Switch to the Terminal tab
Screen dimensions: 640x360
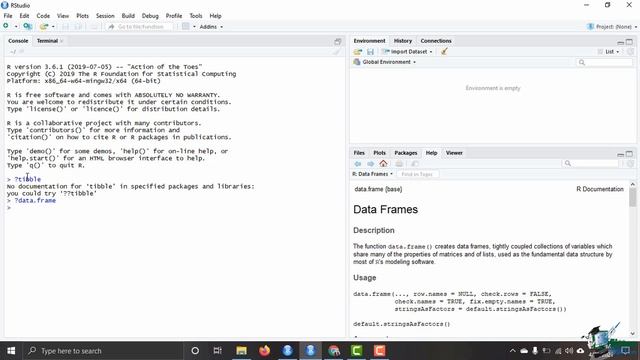pos(47,41)
